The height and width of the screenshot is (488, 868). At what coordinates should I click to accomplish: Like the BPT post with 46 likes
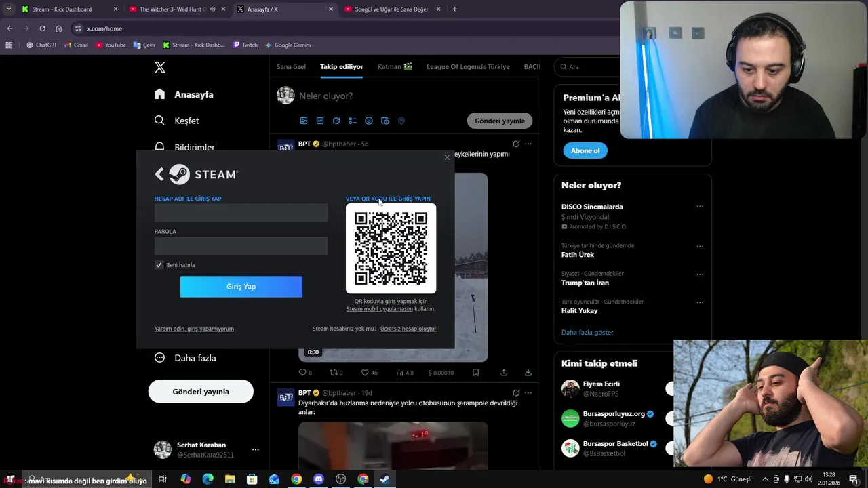tap(369, 373)
